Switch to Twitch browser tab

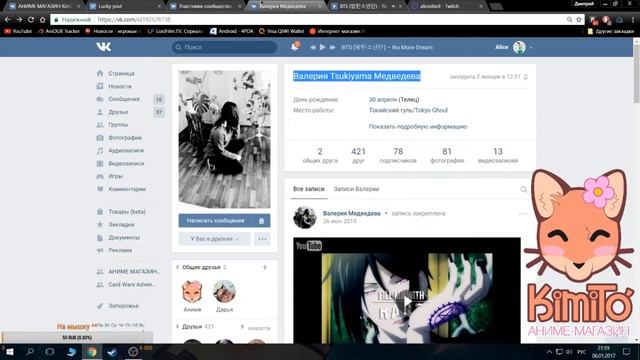(x=447, y=6)
